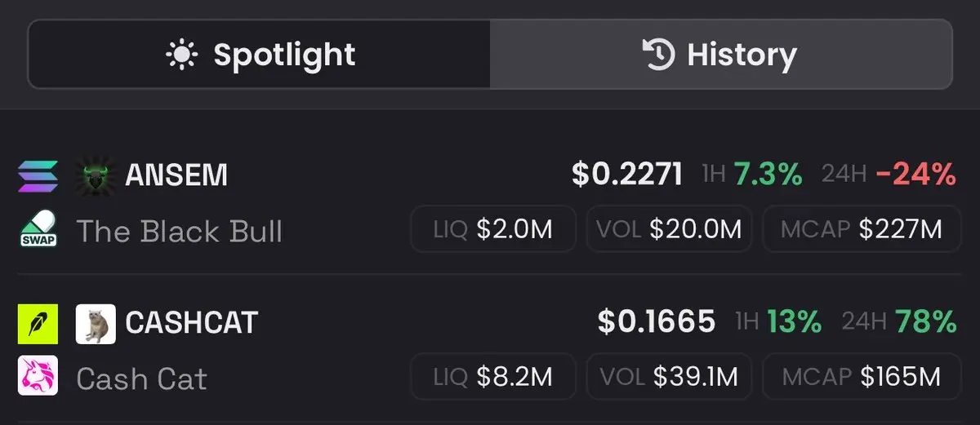Switch to the History tab
This screenshot has width=980, height=425.
coord(721,55)
